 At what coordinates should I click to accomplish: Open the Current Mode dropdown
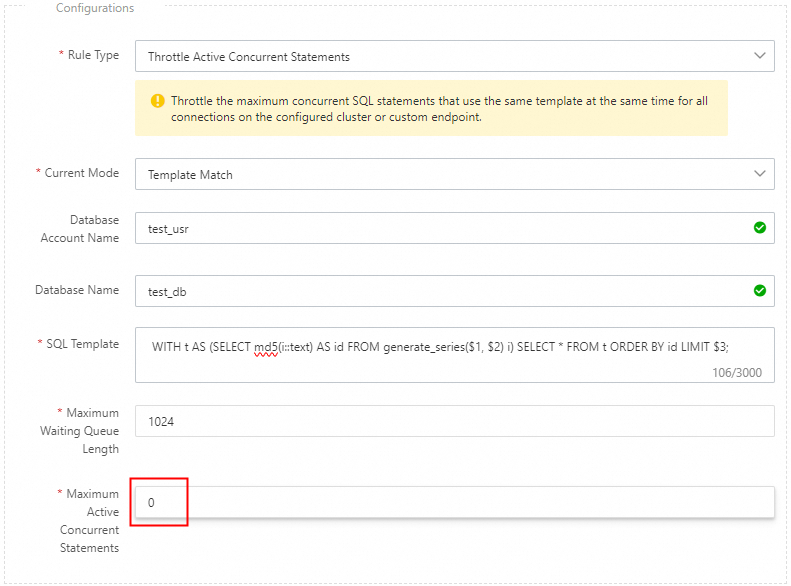(455, 174)
